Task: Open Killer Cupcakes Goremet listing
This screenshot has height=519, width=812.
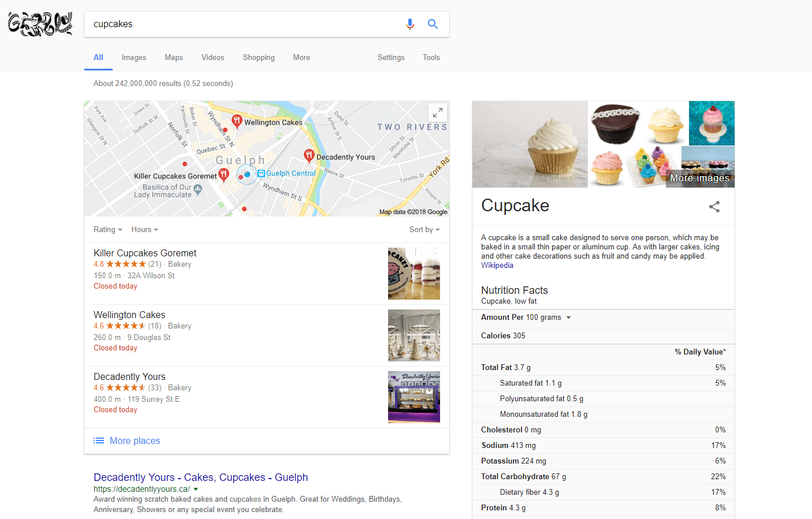Action: point(145,253)
